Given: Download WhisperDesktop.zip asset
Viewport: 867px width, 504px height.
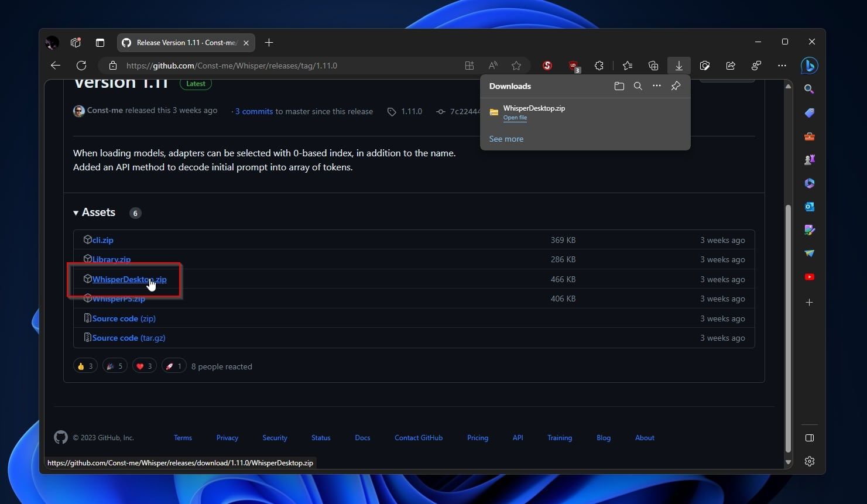Looking at the screenshot, I should (129, 279).
